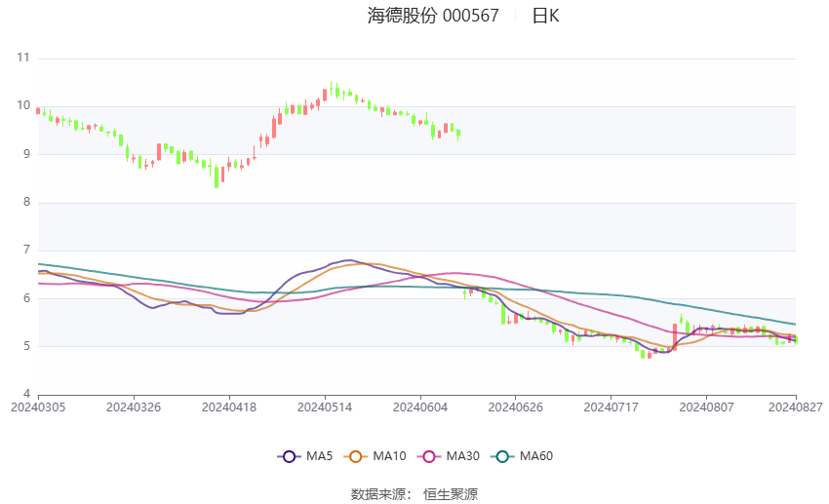The image size is (829, 504).
Task: Click the 数据来源 恒生聚源 caption
Action: click(414, 494)
